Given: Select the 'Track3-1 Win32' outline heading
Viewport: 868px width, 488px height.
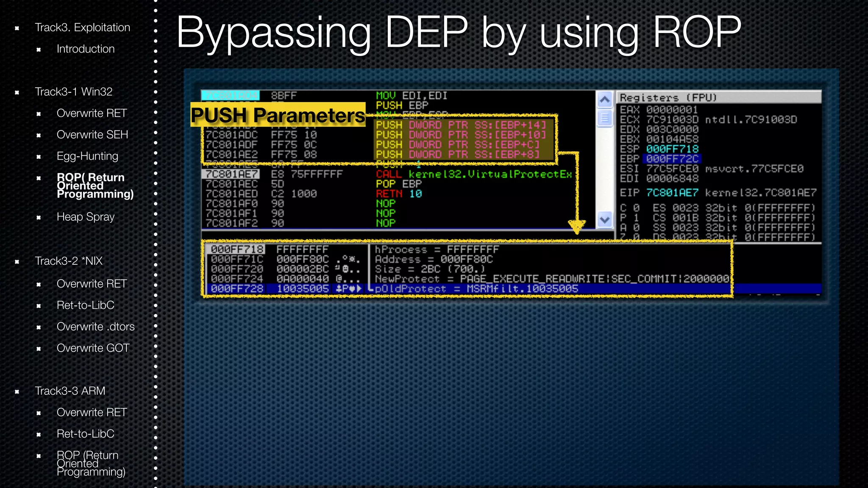Looking at the screenshot, I should (74, 92).
